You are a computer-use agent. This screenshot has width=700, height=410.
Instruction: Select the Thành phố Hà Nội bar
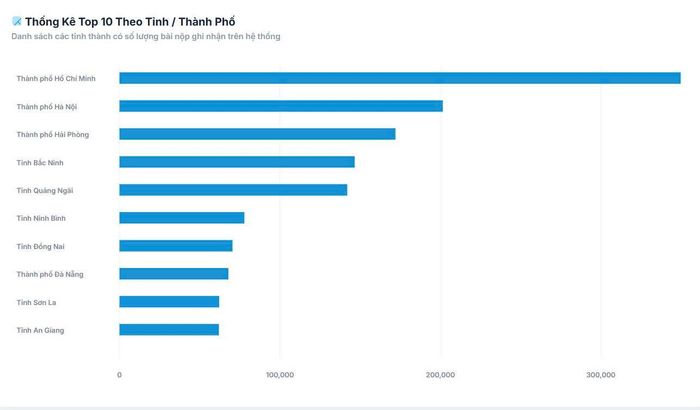[x=281, y=106]
